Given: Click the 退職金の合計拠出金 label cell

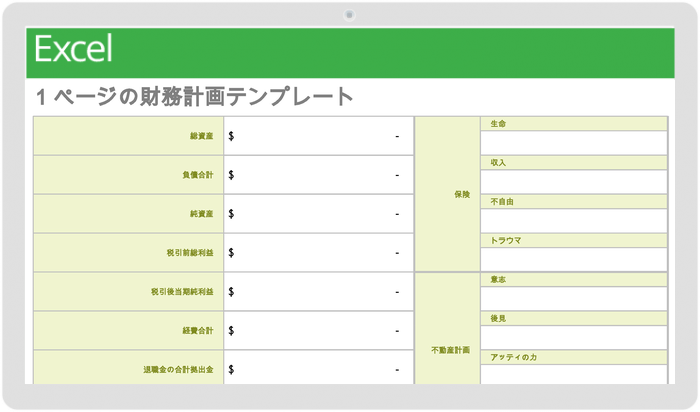Looking at the screenshot, I should tap(129, 367).
